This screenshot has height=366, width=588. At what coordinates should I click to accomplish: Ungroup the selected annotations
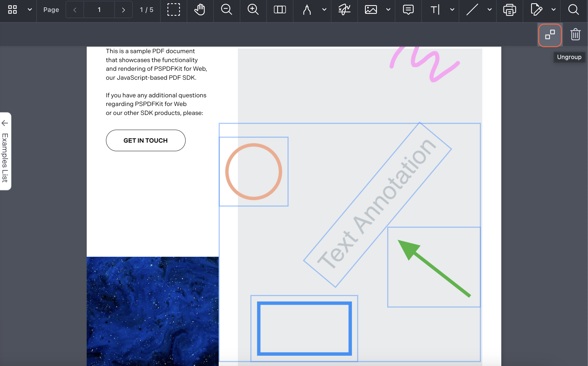point(550,35)
